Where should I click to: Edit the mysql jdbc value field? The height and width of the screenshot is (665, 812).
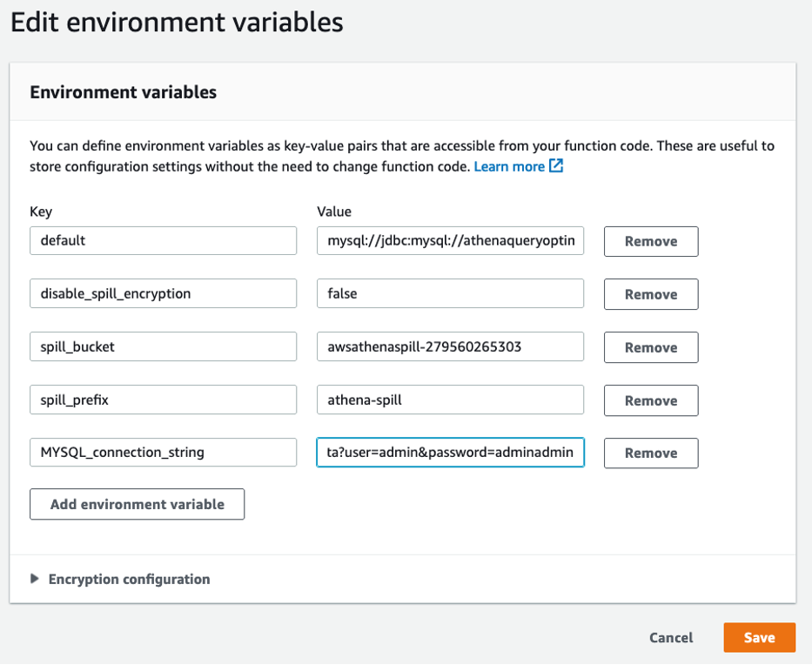(450, 240)
